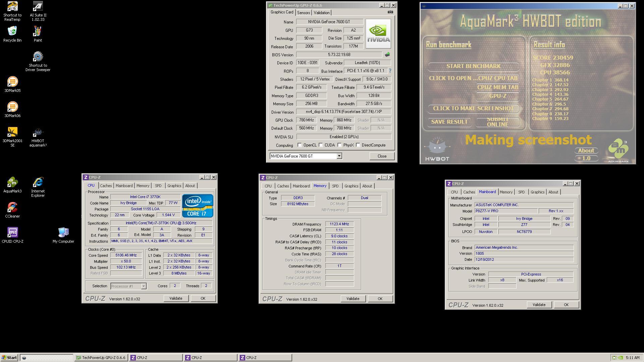Image resolution: width=644 pixels, height=362 pixels.
Task: Open SPD tab in CPU-Z Memory window
Action: coord(335,186)
